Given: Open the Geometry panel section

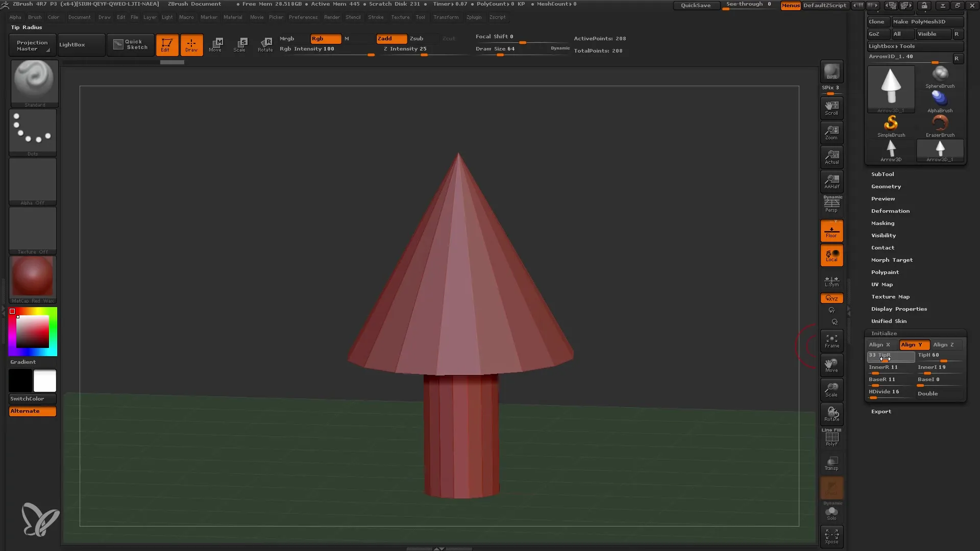Looking at the screenshot, I should [x=887, y=186].
